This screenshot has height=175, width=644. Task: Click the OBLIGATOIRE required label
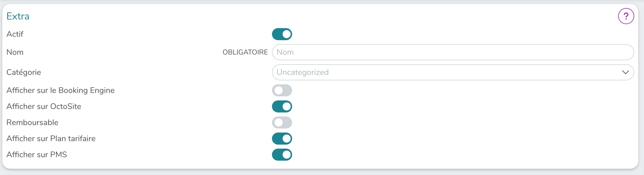click(x=245, y=52)
